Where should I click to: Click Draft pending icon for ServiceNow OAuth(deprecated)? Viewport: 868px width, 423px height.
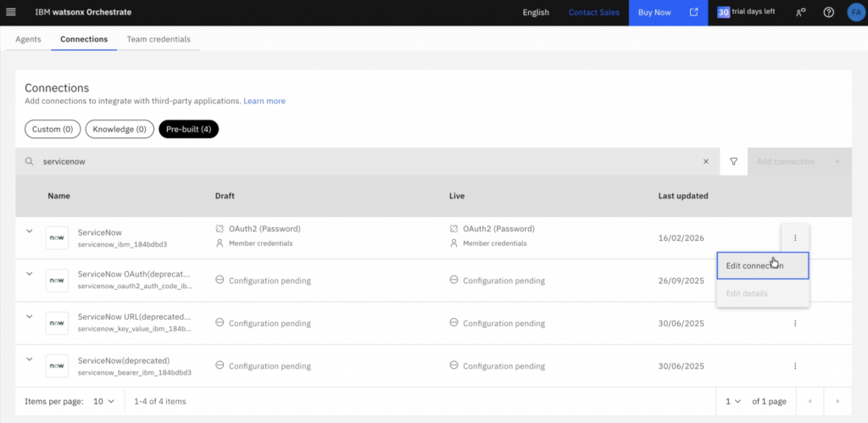(x=220, y=280)
